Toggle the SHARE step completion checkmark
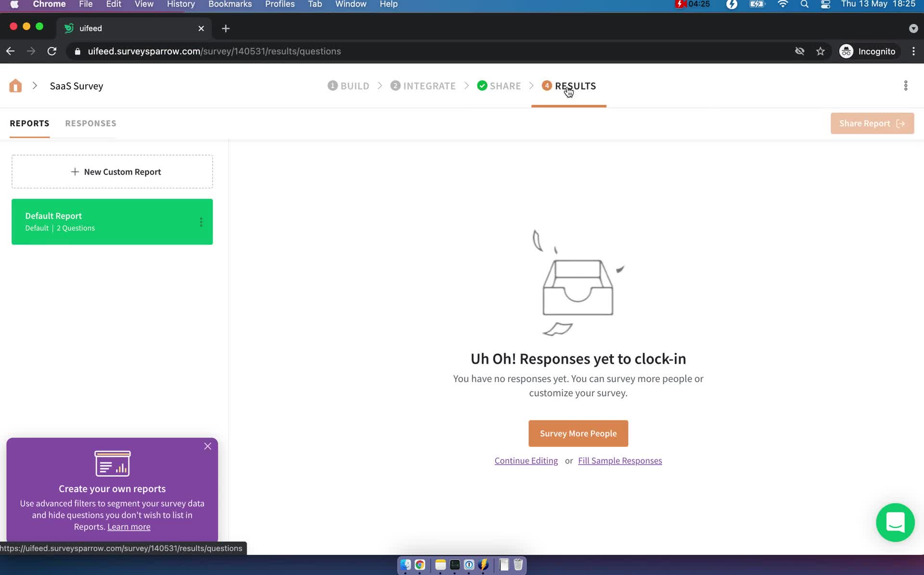Image resolution: width=924 pixels, height=575 pixels. click(482, 85)
